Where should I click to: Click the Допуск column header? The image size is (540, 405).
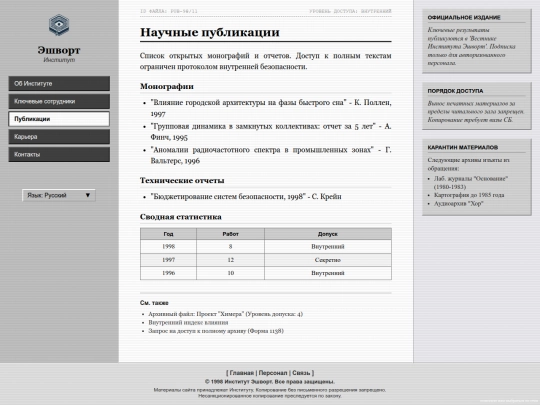pyautogui.click(x=328, y=234)
